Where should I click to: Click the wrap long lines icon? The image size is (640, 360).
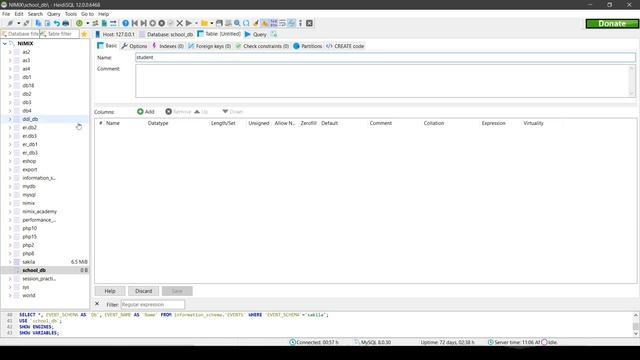pyautogui.click(x=282, y=23)
